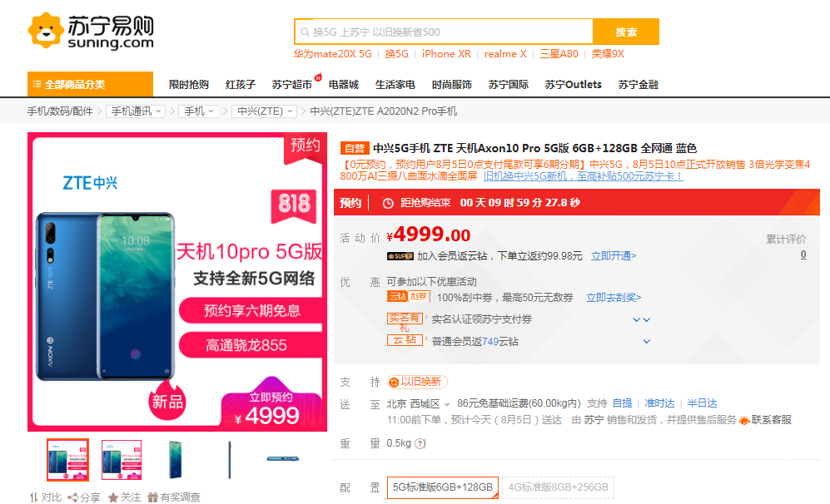Expand the 手机通讯 breadcrumb dropdown
830x504 pixels.
136,111
